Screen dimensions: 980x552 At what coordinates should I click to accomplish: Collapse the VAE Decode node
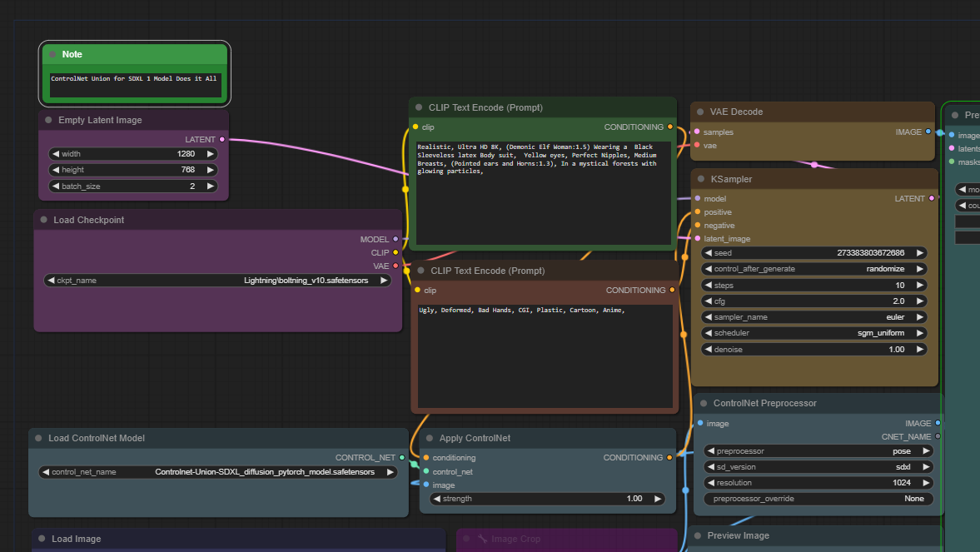[700, 112]
